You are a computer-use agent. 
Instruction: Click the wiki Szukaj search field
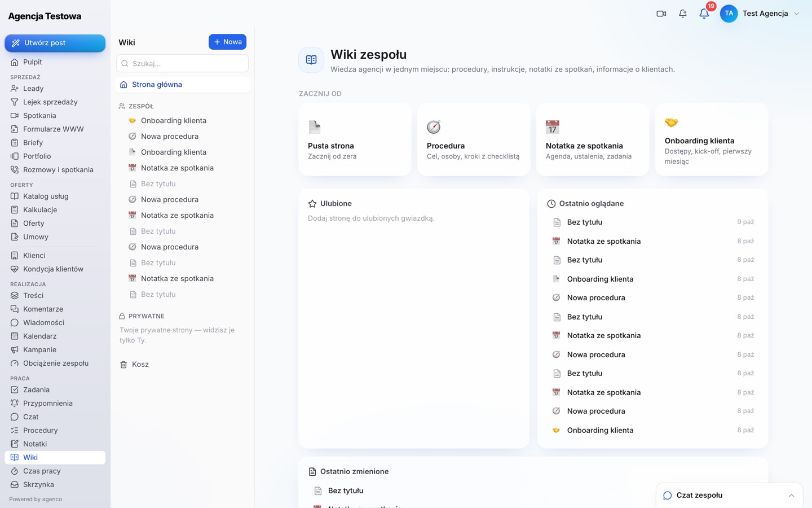click(x=183, y=63)
